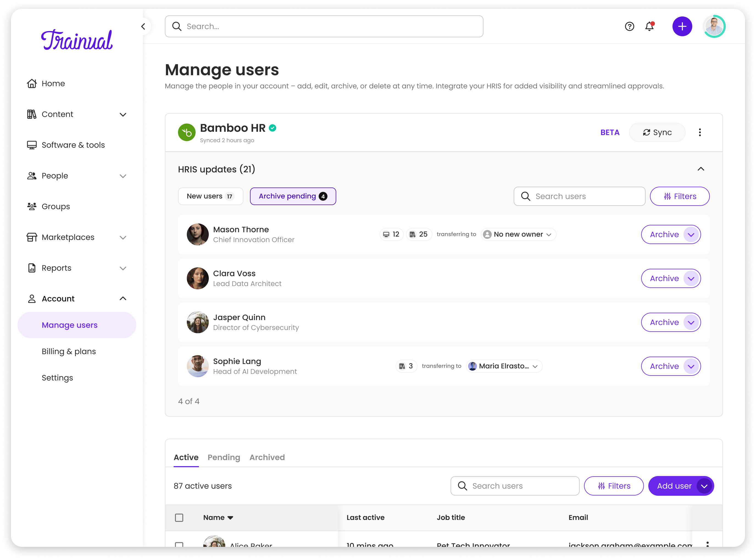The width and height of the screenshot is (756, 560).
Task: Archive Clara Voss
Action: 664,278
